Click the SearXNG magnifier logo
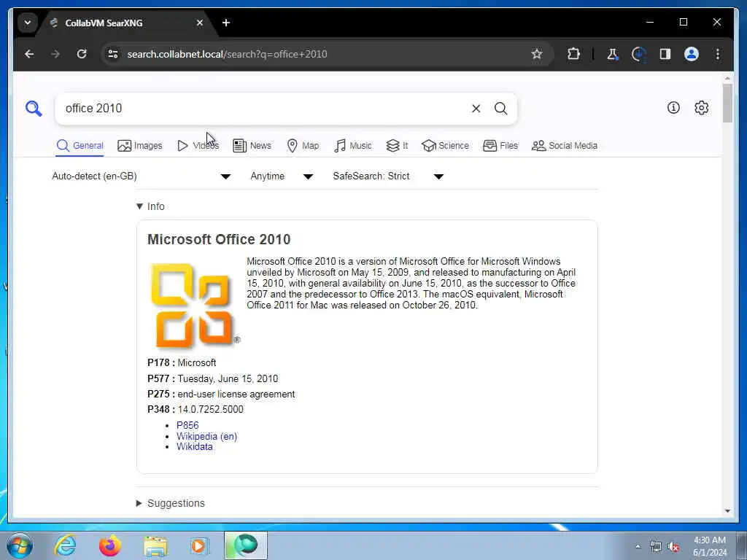Image resolution: width=747 pixels, height=560 pixels. click(34, 109)
